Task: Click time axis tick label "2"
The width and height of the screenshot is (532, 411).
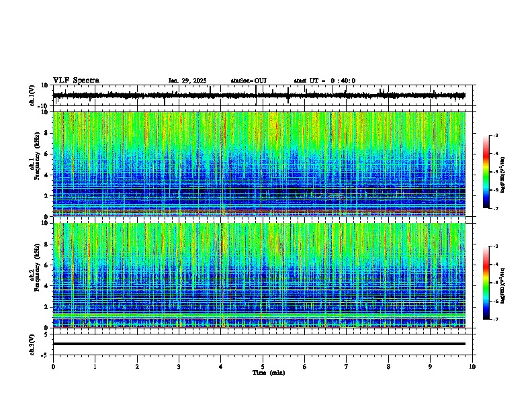Action: click(x=137, y=367)
